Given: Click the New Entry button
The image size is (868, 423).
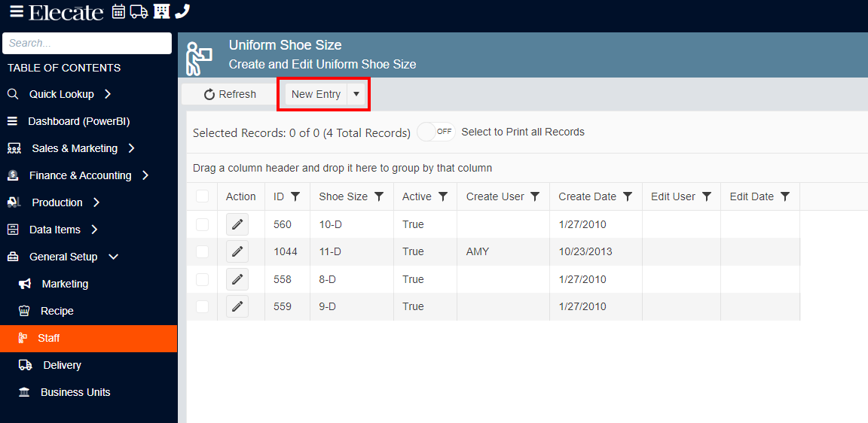Looking at the screenshot, I should click(x=316, y=94).
